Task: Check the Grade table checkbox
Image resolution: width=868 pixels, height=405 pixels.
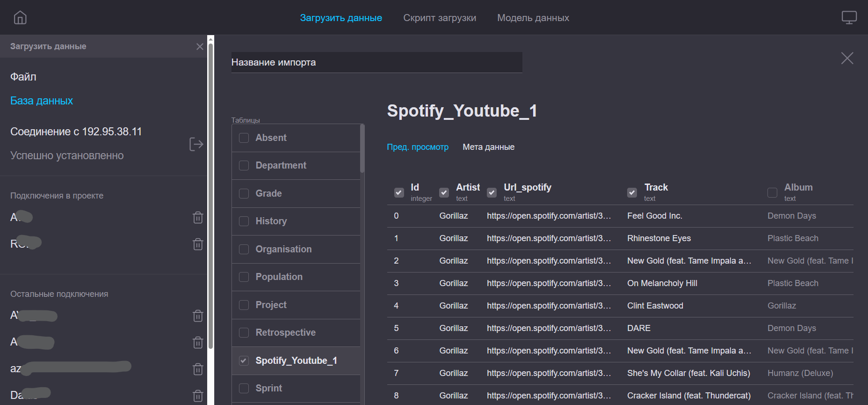Action: [244, 193]
